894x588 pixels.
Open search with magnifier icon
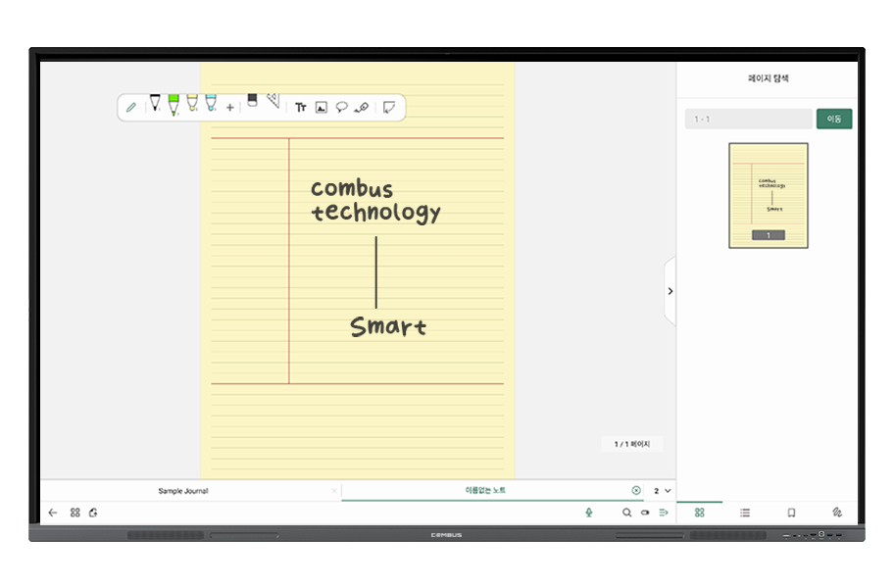coord(626,513)
